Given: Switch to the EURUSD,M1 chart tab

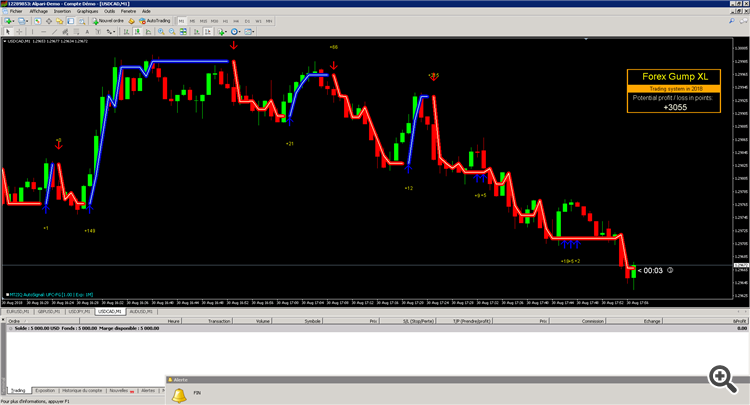Looking at the screenshot, I should [18, 311].
